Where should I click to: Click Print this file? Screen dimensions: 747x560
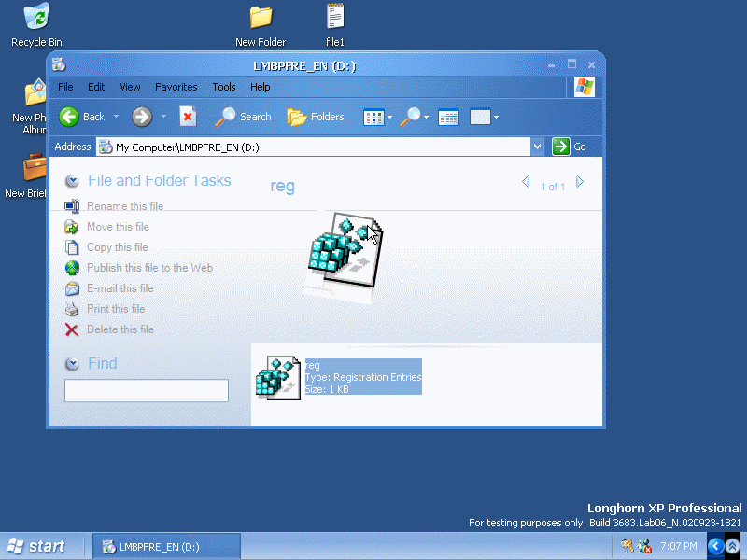[116, 309]
